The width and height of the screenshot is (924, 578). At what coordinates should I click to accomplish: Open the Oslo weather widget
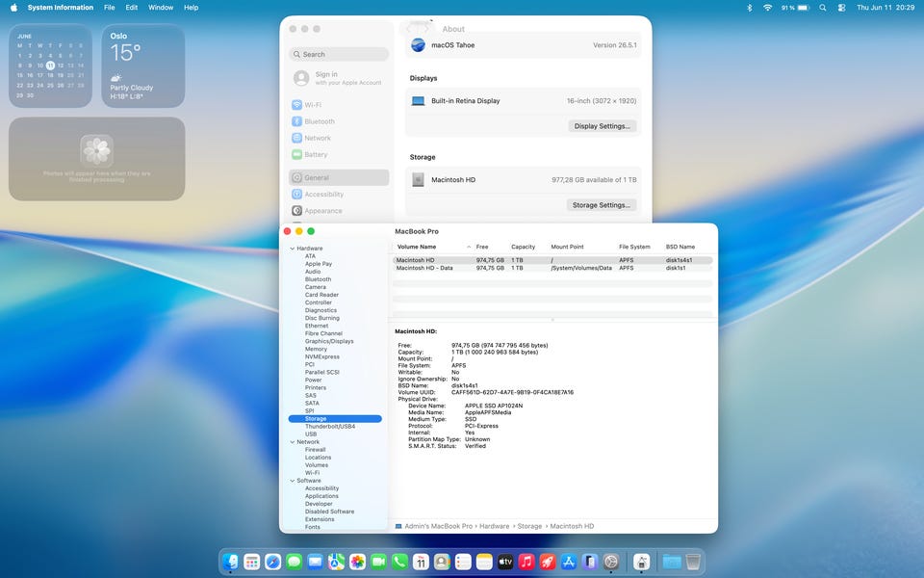[x=143, y=66]
